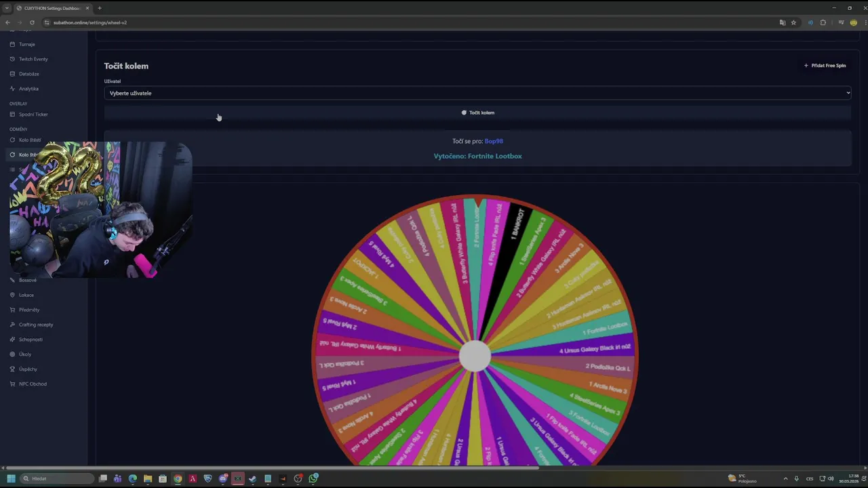Click 'NPC Obchod' label in sidebar
The image size is (868, 488).
point(33,384)
